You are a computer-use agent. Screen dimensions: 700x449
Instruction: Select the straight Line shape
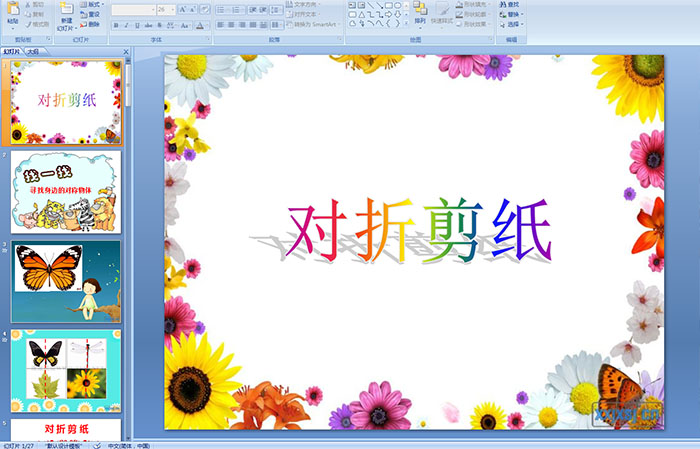click(370, 5)
